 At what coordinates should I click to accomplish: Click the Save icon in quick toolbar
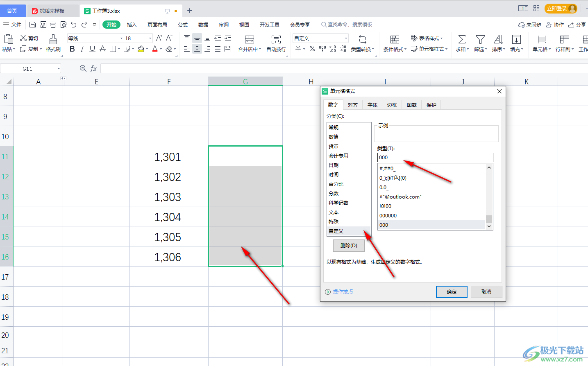coord(33,25)
